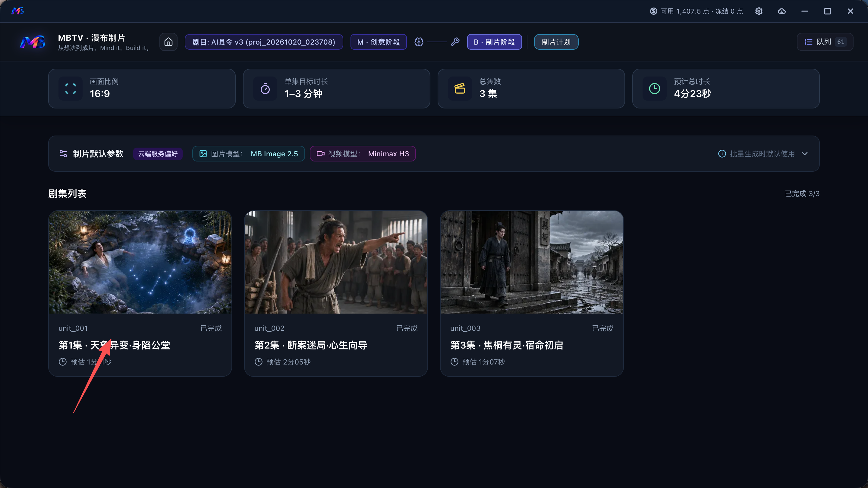Click the wrench icon before production stage
Viewport: 868px width, 488px height.
[x=455, y=42]
